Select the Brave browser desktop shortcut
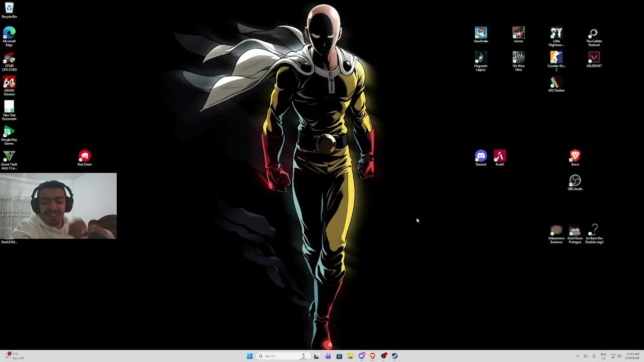Viewport: 644px width, 362px height. (x=575, y=158)
